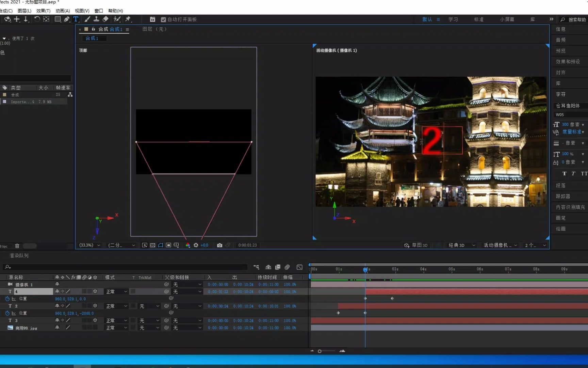Open the 33.3% magnification dropdown
The width and height of the screenshot is (588, 368).
pyautogui.click(x=90, y=245)
